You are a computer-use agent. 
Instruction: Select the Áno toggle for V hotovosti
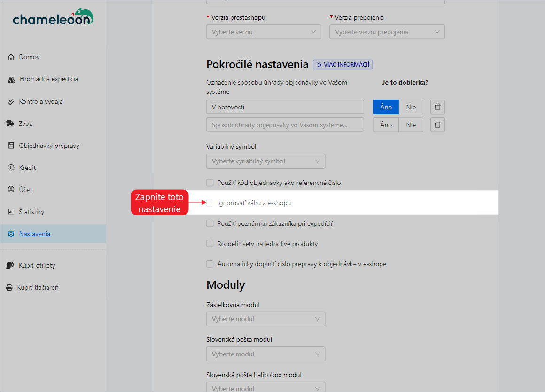click(x=385, y=107)
